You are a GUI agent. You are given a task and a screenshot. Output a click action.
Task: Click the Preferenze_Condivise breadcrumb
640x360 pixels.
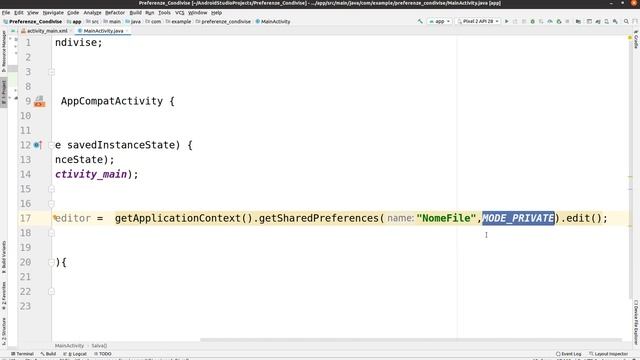click(33, 21)
